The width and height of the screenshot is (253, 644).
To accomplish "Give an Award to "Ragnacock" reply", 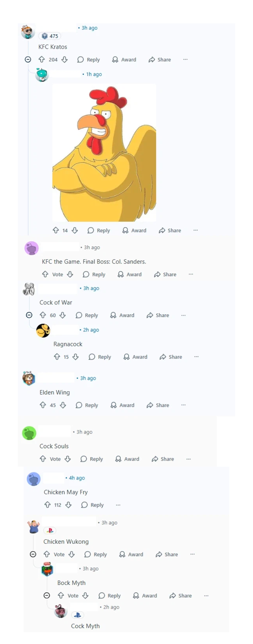I will (x=135, y=357).
